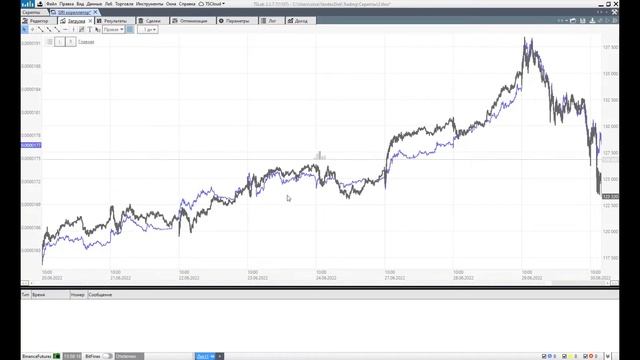
Task: Click the move pane up button
Action: click(x=60, y=42)
